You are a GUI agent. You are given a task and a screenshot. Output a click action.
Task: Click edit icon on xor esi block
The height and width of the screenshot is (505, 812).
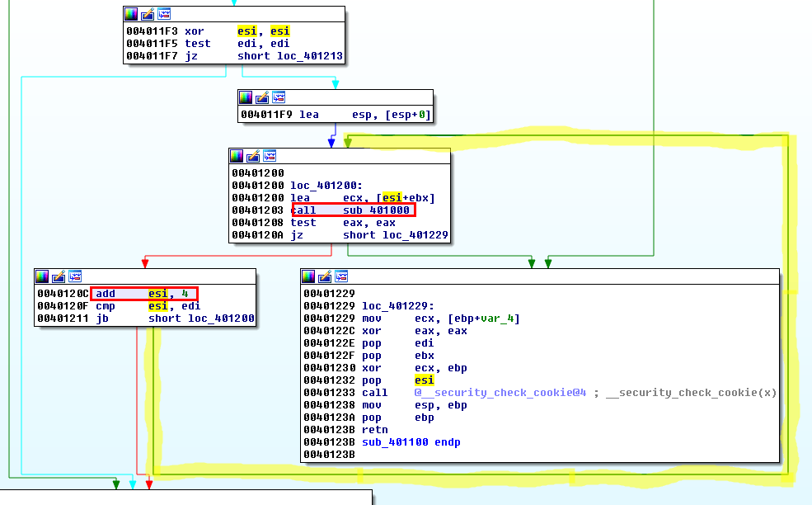[148, 14]
